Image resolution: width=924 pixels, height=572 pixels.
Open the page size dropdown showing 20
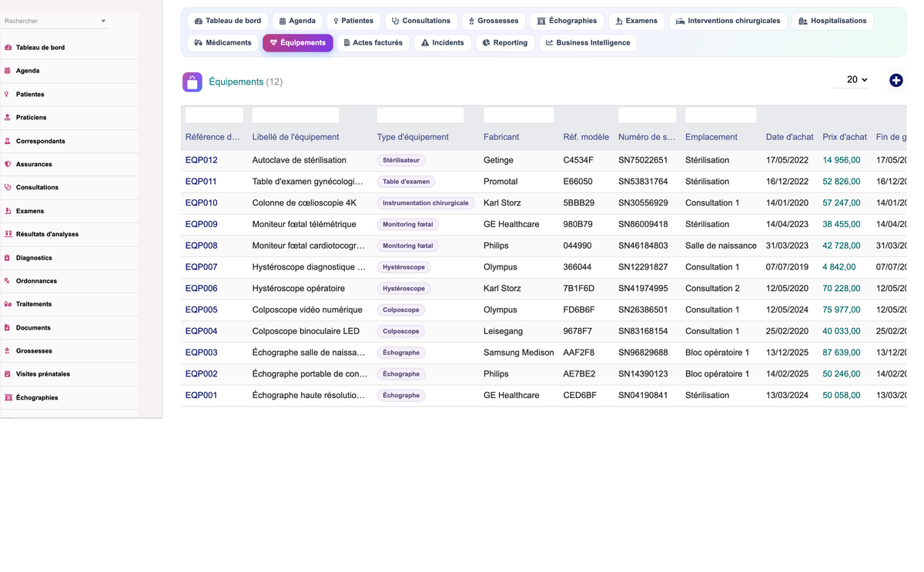point(851,79)
